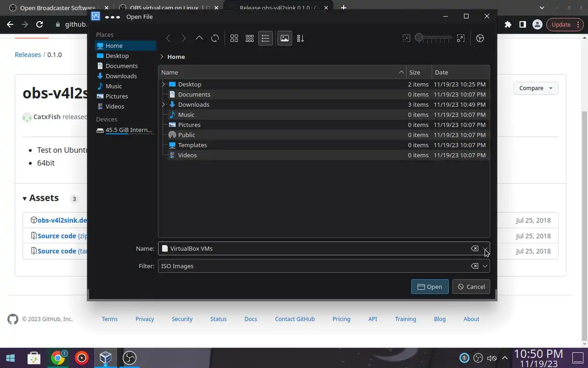Image resolution: width=588 pixels, height=368 pixels.
Task: Go forward in the file dialog toolbar
Action: point(184,39)
